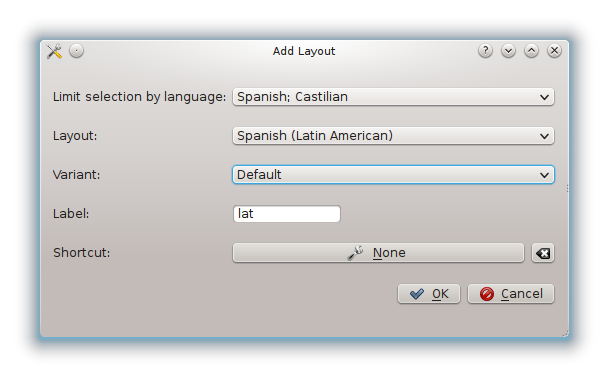The width and height of the screenshot is (609, 377).
Task: Focus the Label field containing lat
Action: pos(287,214)
